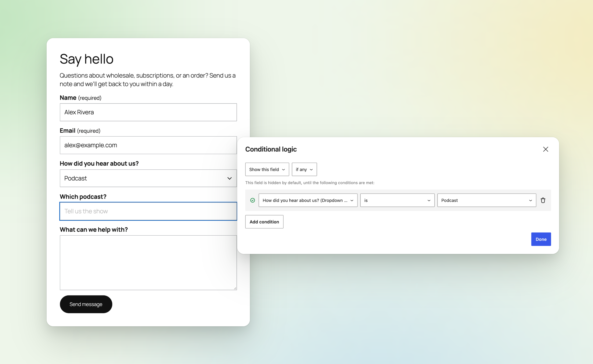This screenshot has width=593, height=364.
Task: Open the "if any" match dropdown
Action: pyautogui.click(x=304, y=170)
